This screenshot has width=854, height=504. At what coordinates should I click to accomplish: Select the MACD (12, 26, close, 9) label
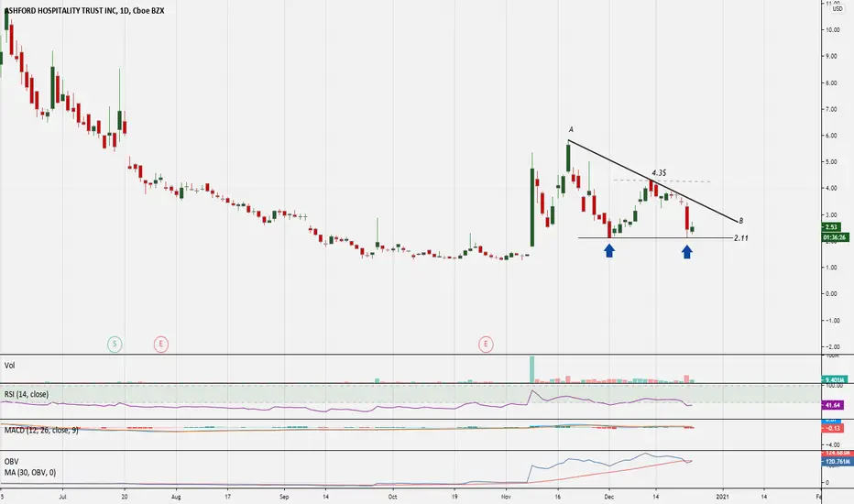(x=41, y=430)
